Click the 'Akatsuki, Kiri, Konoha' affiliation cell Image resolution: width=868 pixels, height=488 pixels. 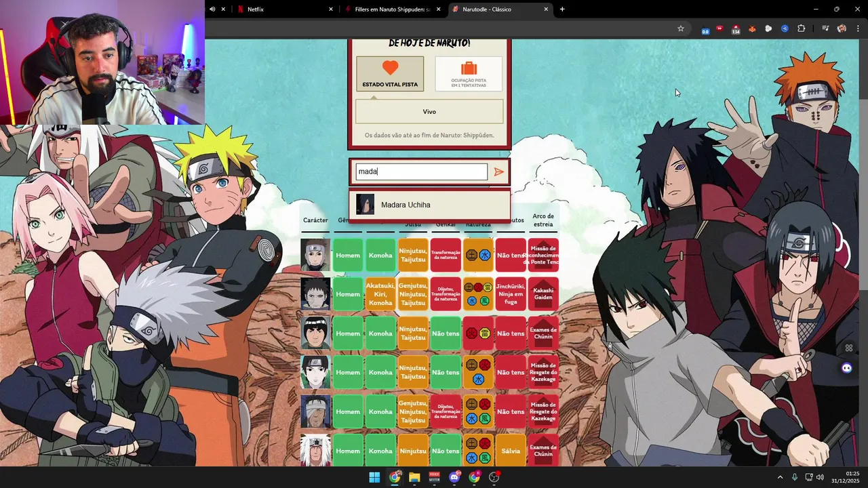380,294
